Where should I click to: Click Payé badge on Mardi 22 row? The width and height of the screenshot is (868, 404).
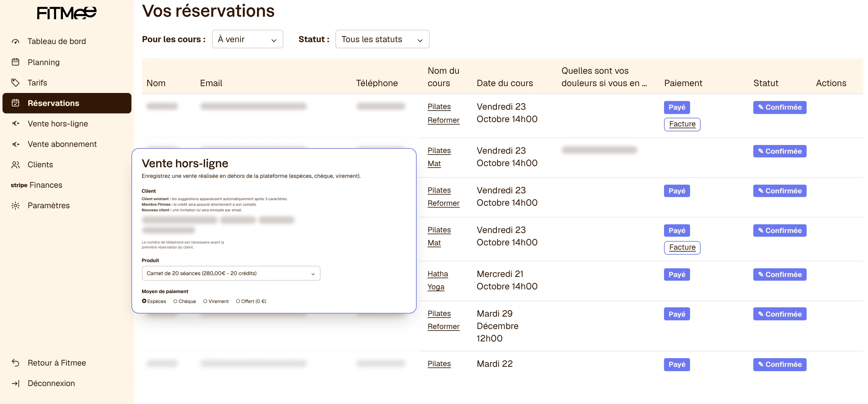677,365
